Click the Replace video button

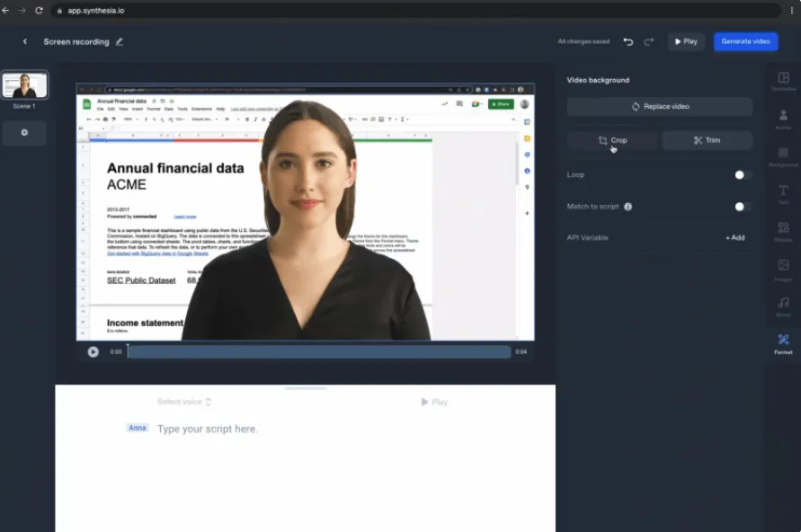point(660,107)
